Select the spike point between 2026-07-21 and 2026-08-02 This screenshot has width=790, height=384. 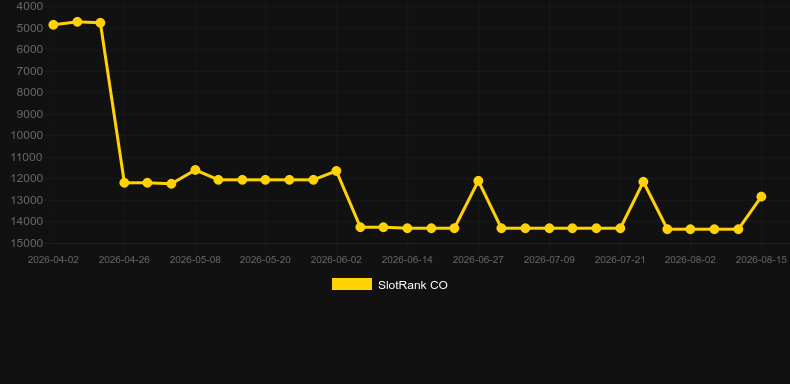643,181
